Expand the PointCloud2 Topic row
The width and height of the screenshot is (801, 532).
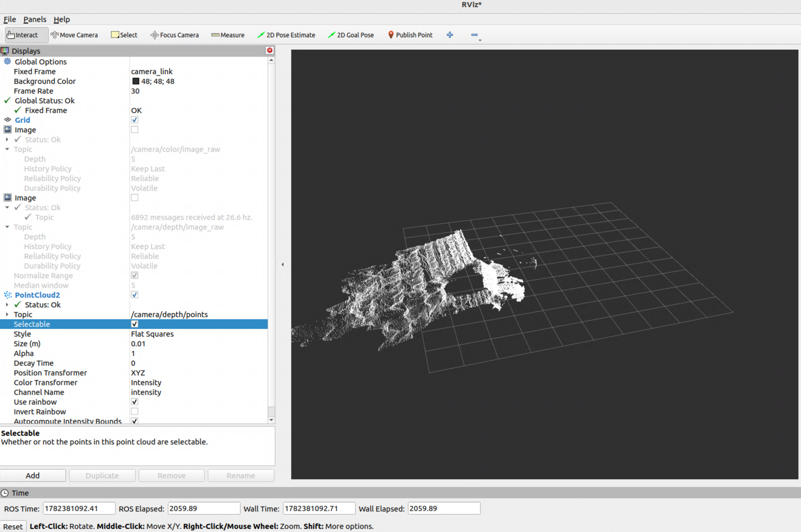[x=7, y=315]
